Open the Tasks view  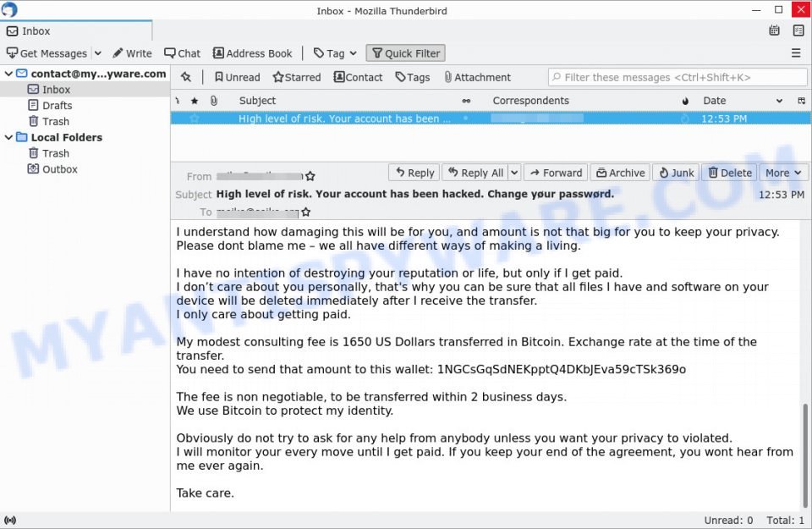coord(798,30)
